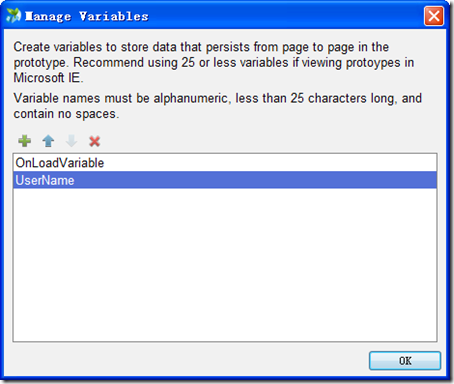The image size is (454, 384).
Task: Confirm the dialog with the OK button
Action: point(405,361)
